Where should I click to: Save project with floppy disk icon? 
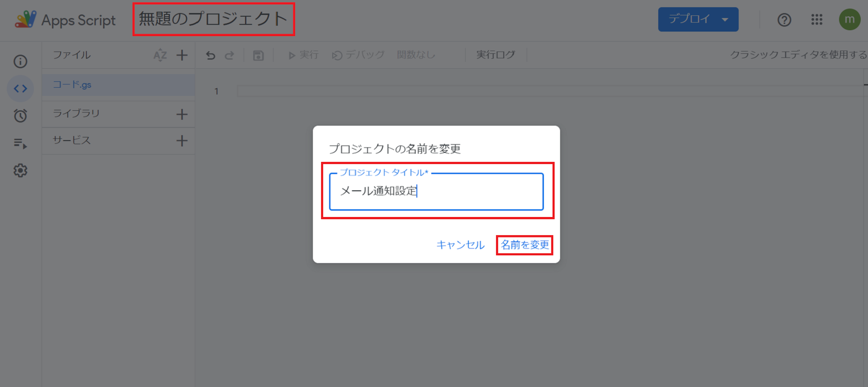258,55
